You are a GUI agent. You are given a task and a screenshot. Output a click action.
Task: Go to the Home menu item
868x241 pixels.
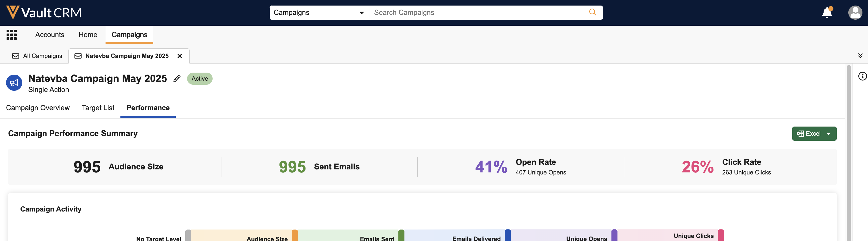[x=88, y=35]
